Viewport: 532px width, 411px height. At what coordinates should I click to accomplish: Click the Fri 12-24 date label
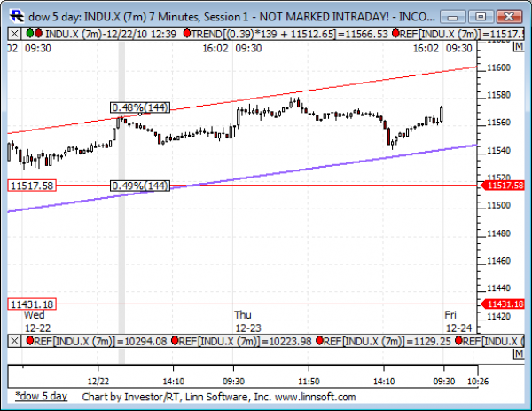coord(458,321)
